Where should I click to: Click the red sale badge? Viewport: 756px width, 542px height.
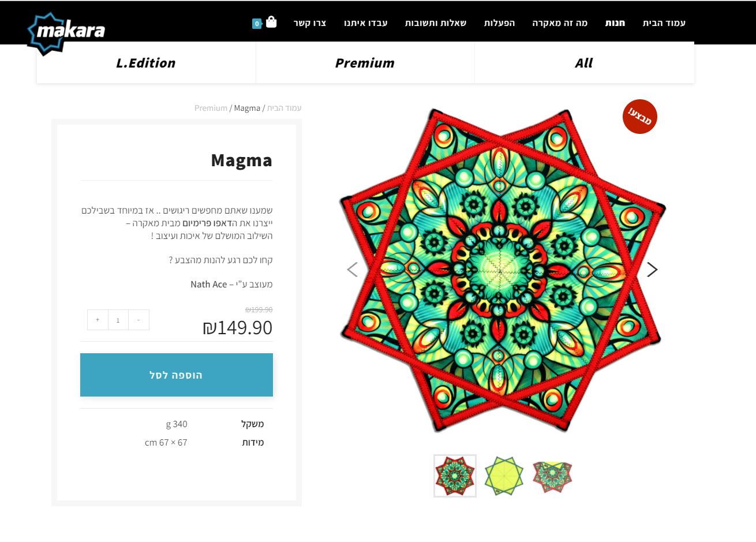tap(640, 117)
